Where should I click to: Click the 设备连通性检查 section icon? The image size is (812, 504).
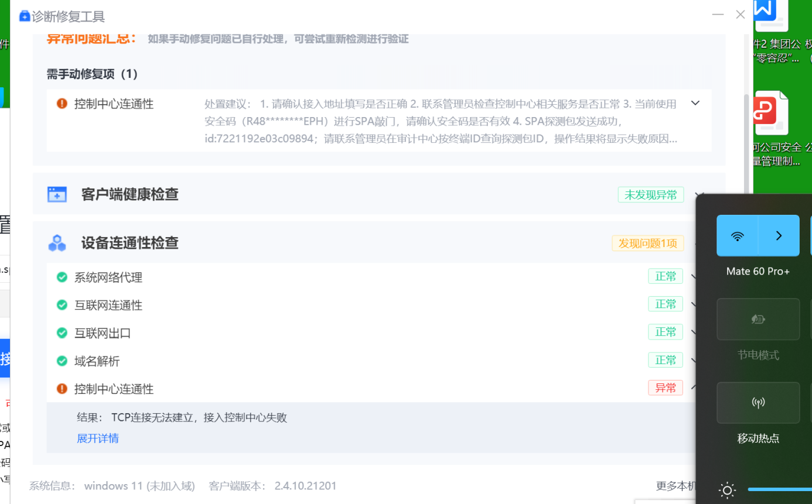point(57,243)
